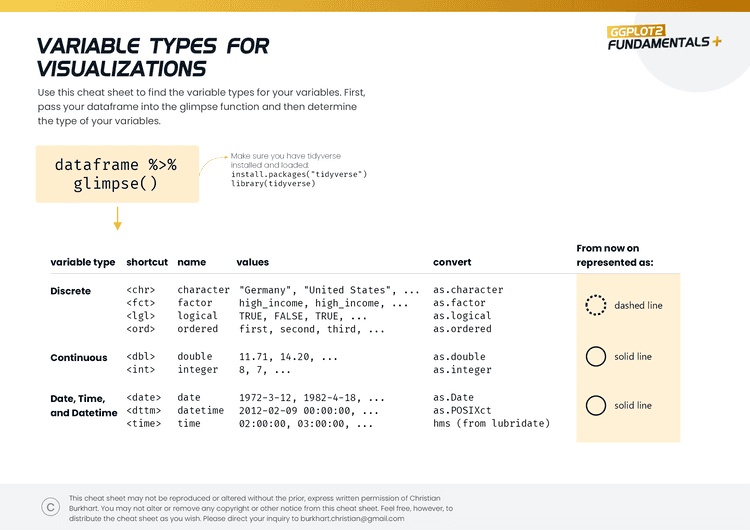Click the 'convert' column header
750x530 pixels.
click(x=452, y=263)
